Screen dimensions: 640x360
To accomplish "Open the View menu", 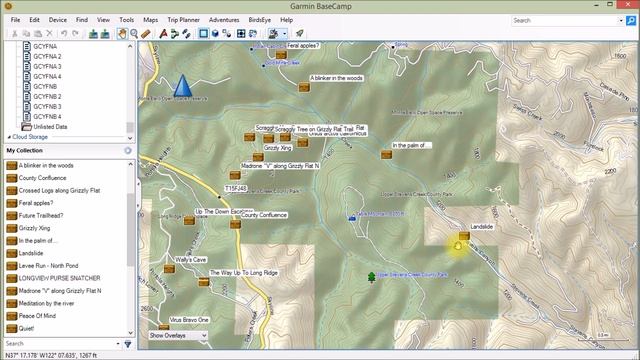I will (x=103, y=20).
